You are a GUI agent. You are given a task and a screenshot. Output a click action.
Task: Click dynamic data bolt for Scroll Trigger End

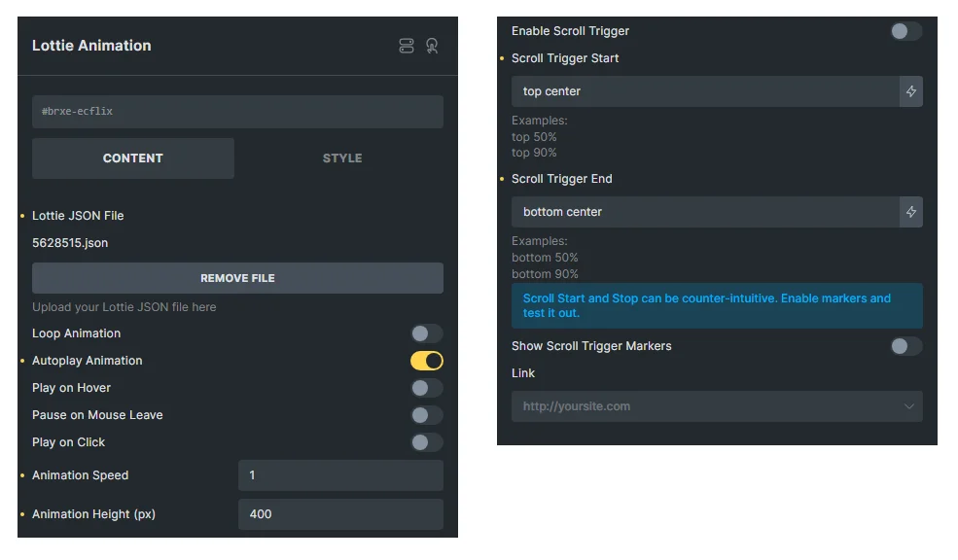pos(911,212)
